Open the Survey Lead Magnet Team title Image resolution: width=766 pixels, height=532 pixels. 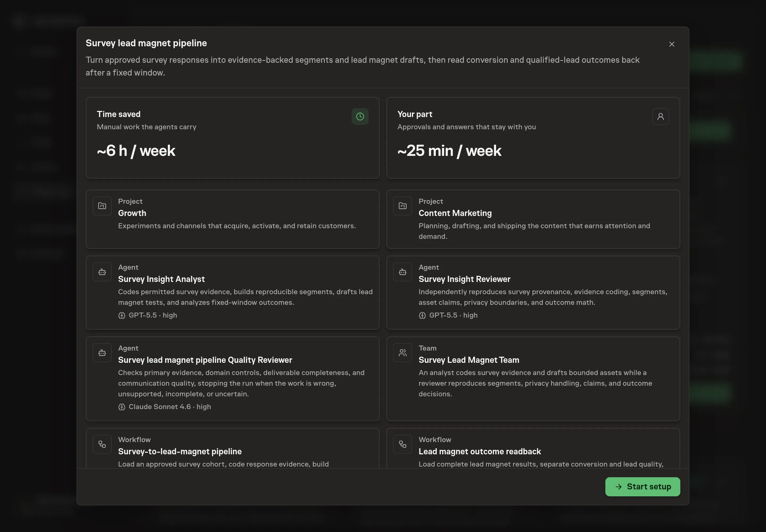tap(469, 360)
